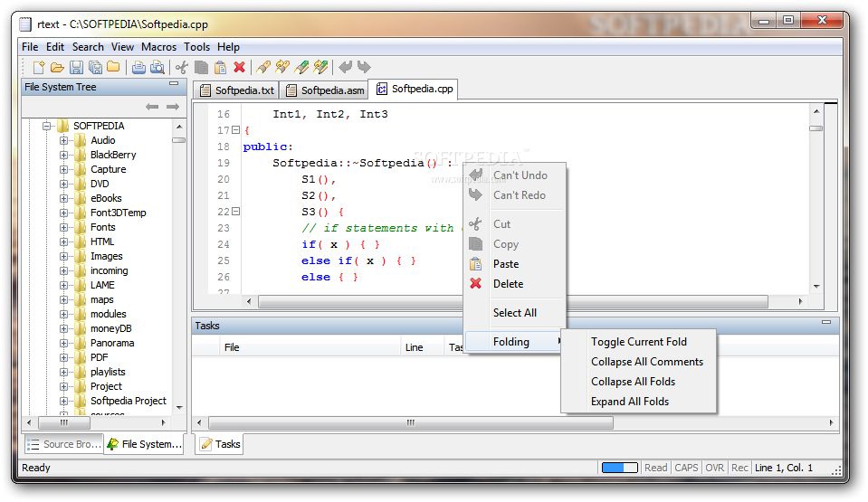Click the red X delete toolbar icon
Screen dimensions: 868x502
(239, 67)
